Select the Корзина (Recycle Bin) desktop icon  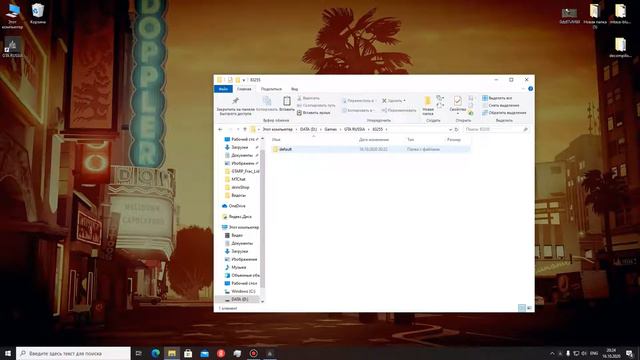click(38, 13)
